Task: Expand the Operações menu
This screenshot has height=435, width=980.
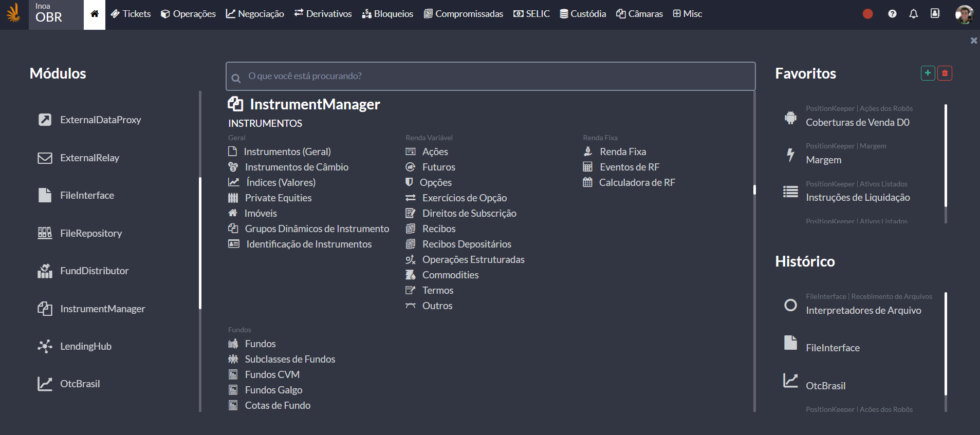Action: pos(188,14)
